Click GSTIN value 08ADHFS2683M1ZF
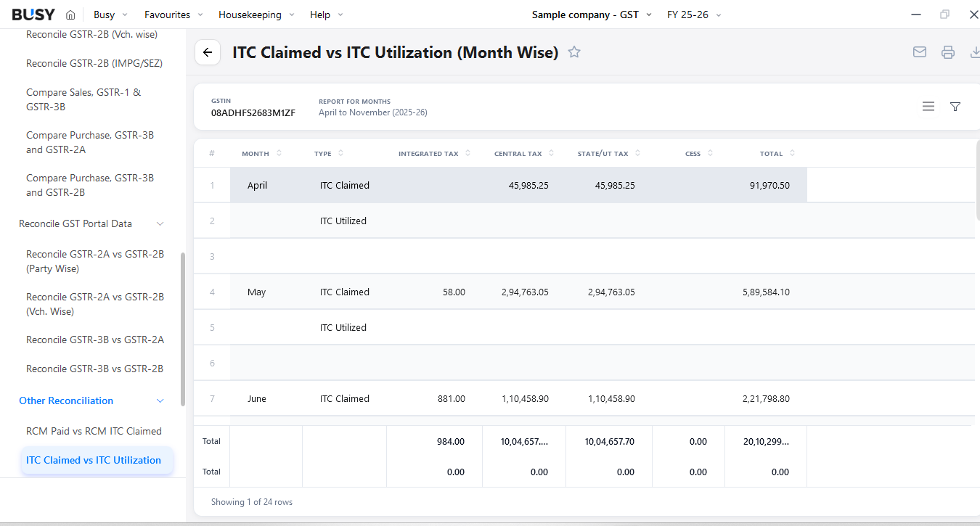 pos(253,113)
